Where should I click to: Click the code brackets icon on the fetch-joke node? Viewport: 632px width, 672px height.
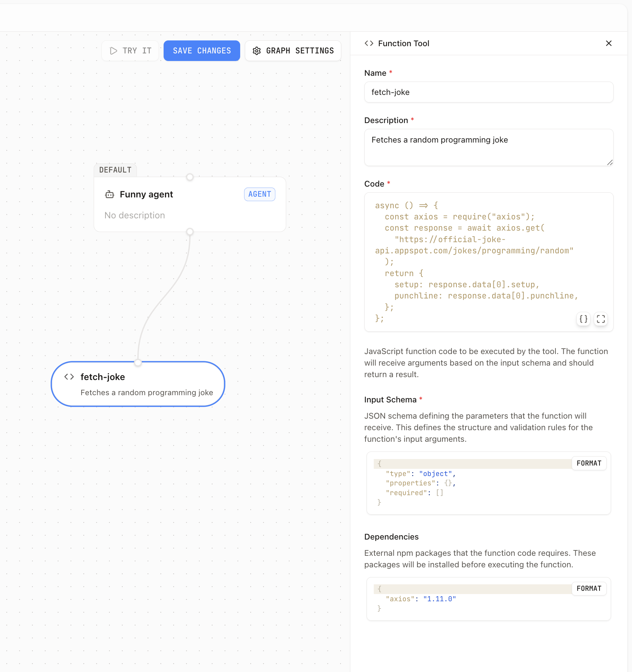click(x=68, y=377)
